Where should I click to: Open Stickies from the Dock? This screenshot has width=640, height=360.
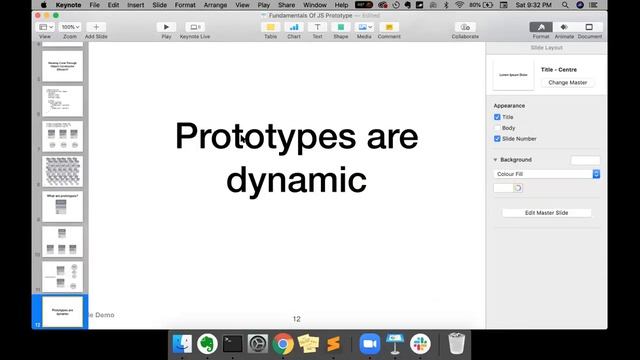(x=308, y=344)
